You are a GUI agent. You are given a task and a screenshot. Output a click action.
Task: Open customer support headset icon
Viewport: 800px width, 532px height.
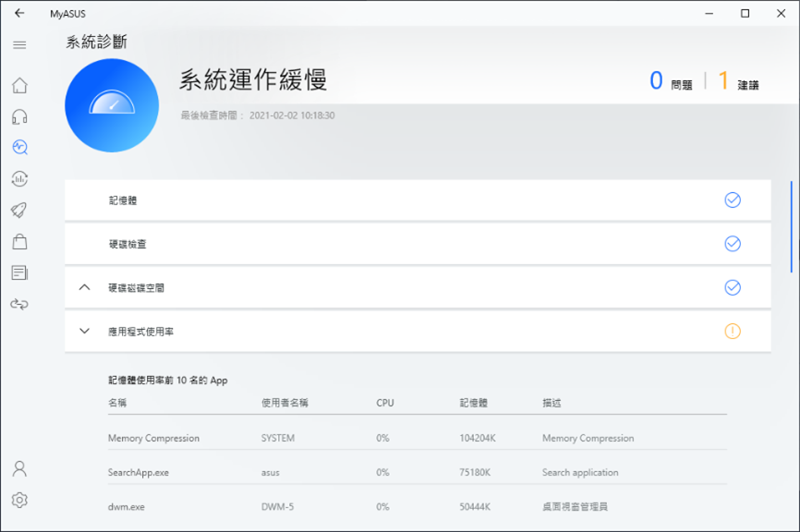pos(19,116)
